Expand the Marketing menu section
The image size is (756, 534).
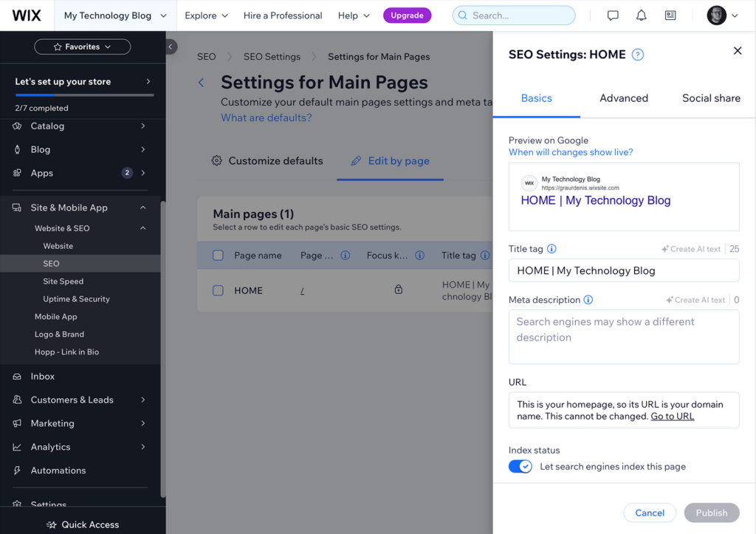pos(142,423)
